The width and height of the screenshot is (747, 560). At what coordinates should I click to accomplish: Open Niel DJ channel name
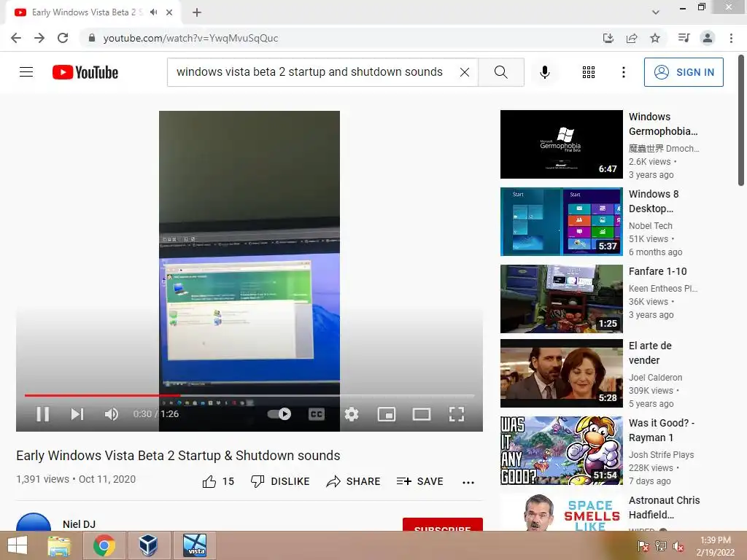(x=79, y=524)
